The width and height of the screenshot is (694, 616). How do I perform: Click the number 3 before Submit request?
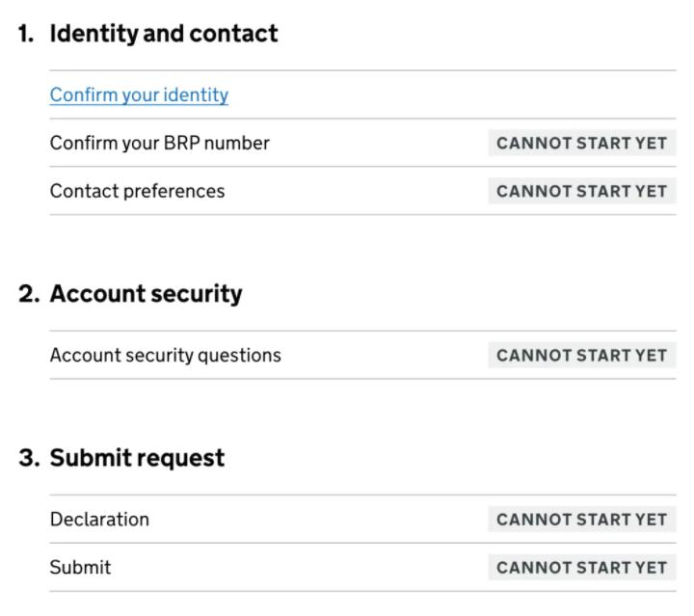[x=28, y=457]
